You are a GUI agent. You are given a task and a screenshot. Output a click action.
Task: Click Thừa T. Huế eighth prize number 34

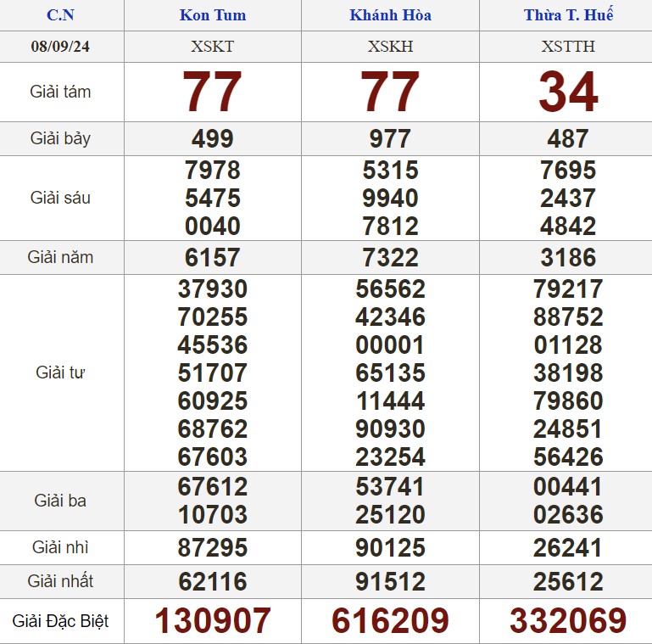[568, 92]
